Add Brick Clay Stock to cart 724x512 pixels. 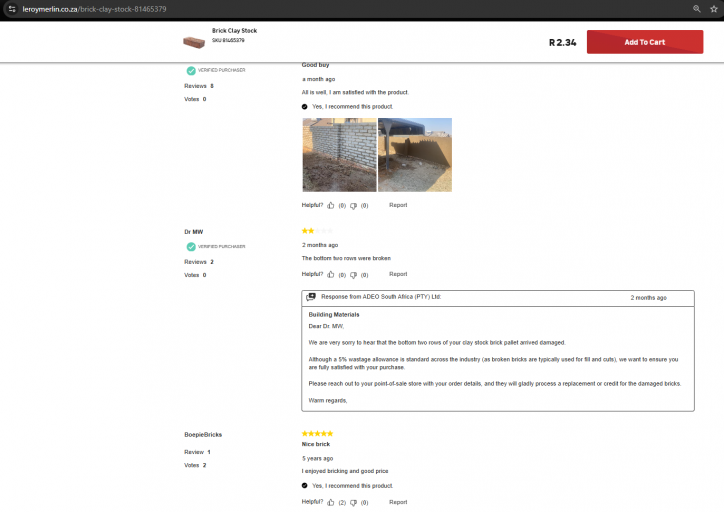pyautogui.click(x=645, y=42)
